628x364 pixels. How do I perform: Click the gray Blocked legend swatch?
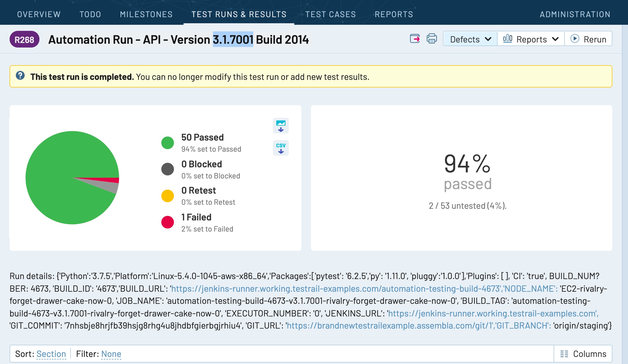click(167, 169)
